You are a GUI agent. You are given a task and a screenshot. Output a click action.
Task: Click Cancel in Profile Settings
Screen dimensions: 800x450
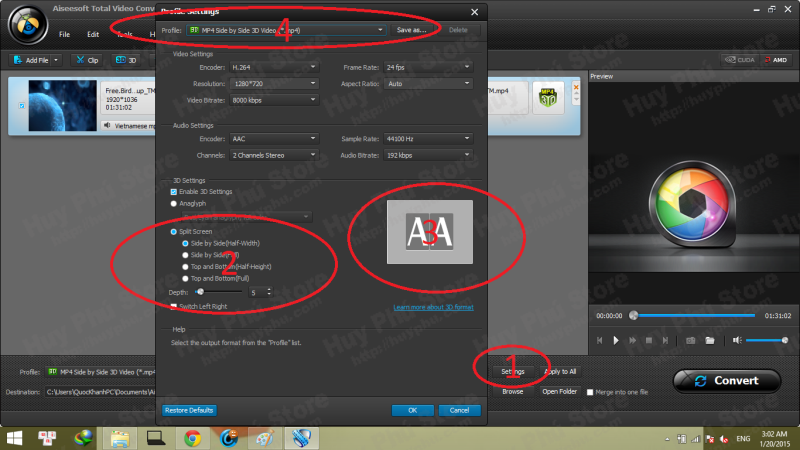point(459,410)
